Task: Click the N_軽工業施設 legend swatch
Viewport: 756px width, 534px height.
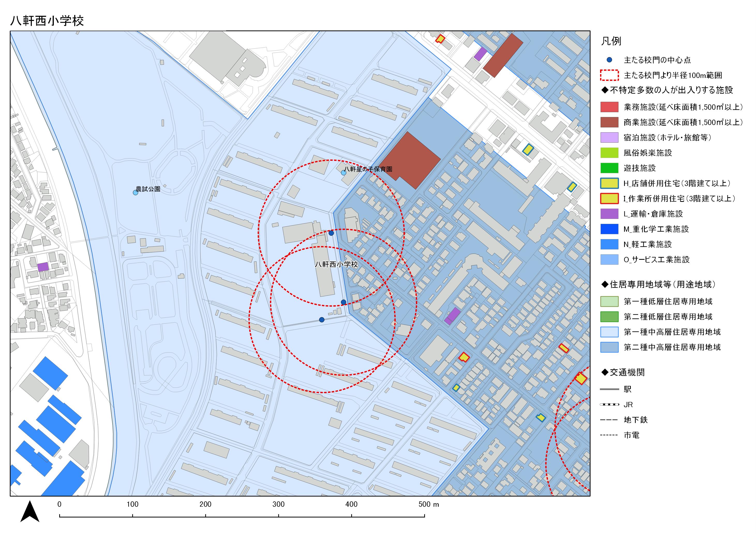Action: (609, 244)
